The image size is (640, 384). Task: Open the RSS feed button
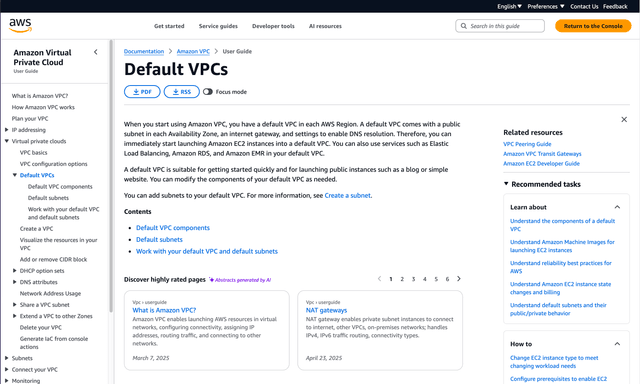click(182, 92)
